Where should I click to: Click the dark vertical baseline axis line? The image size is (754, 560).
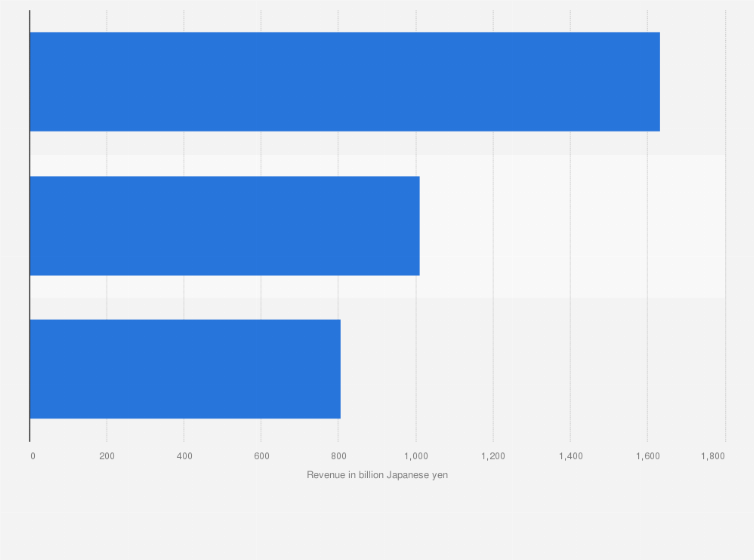[30, 226]
